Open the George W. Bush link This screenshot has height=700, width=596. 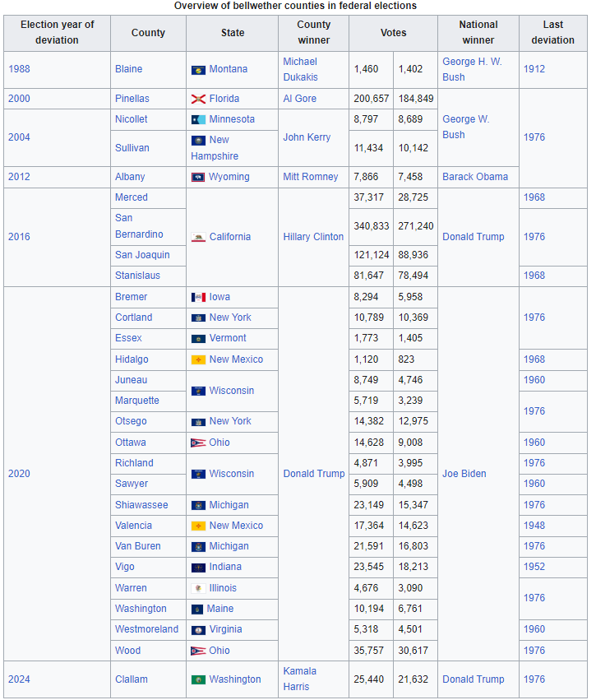(466, 127)
